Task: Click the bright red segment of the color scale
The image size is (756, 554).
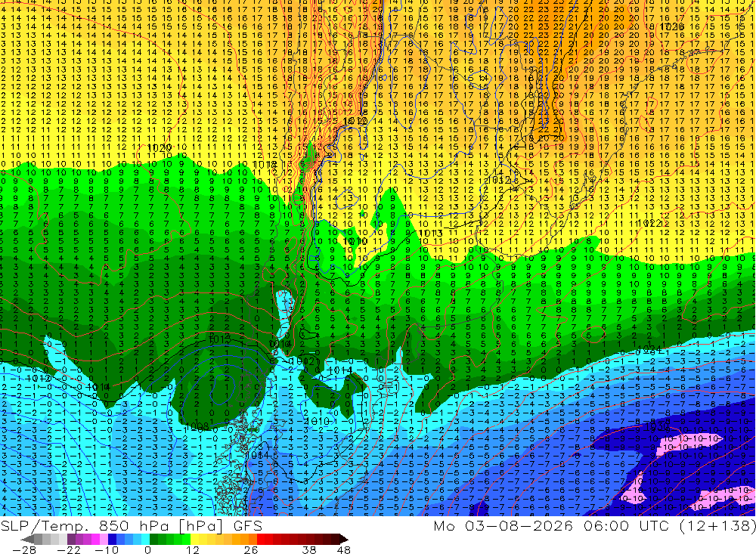Action: pyautogui.click(x=261, y=539)
